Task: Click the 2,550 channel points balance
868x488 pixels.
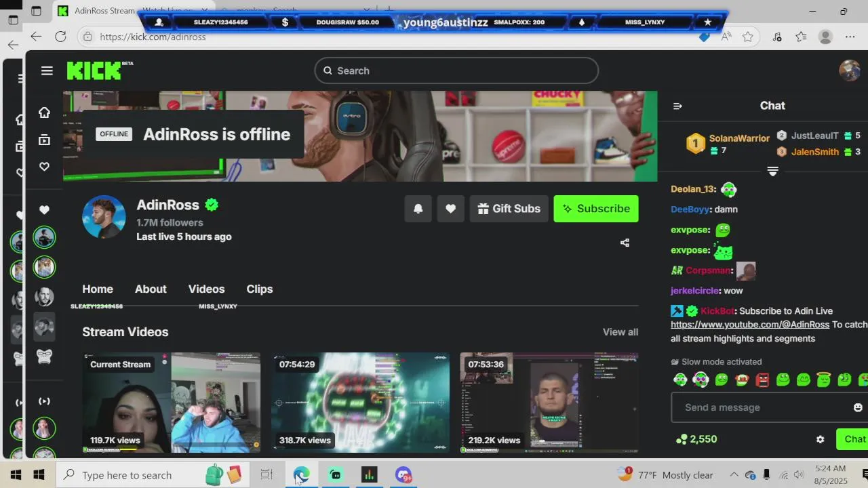Action: point(696,439)
